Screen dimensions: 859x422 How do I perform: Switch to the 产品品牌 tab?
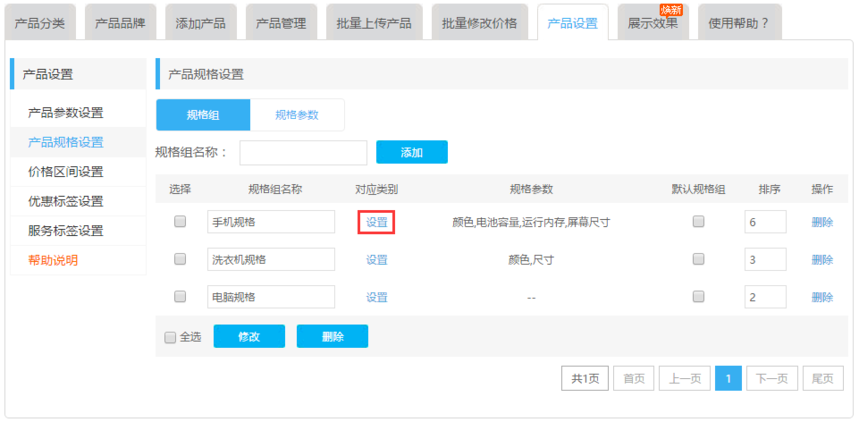click(x=120, y=23)
